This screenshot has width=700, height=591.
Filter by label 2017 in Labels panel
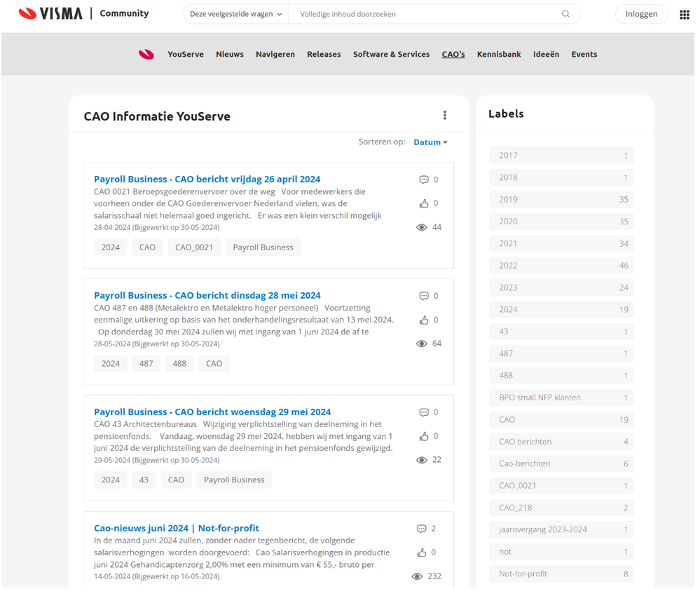tap(561, 156)
